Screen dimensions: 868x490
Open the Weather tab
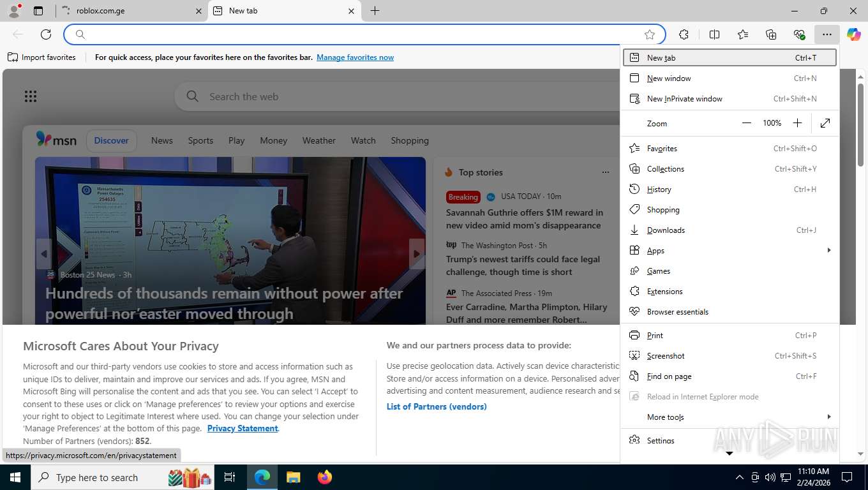click(319, 140)
